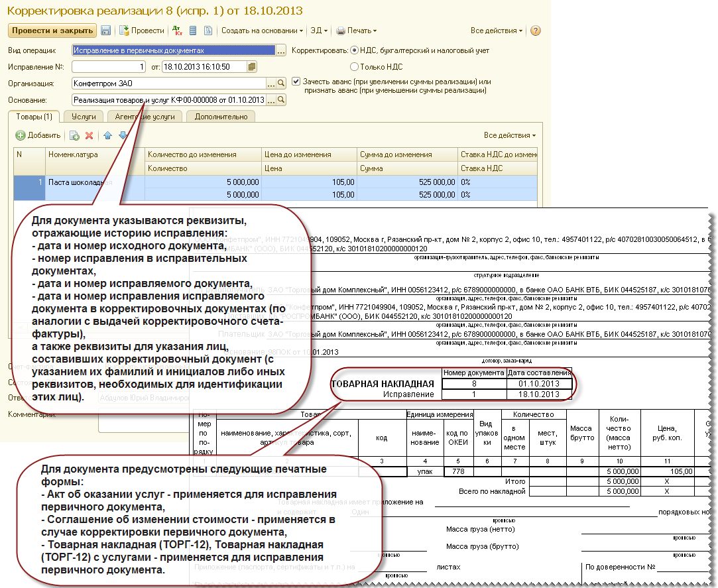
Task: Click the Организация field with Конфетпром ЗАО
Action: click(x=170, y=84)
